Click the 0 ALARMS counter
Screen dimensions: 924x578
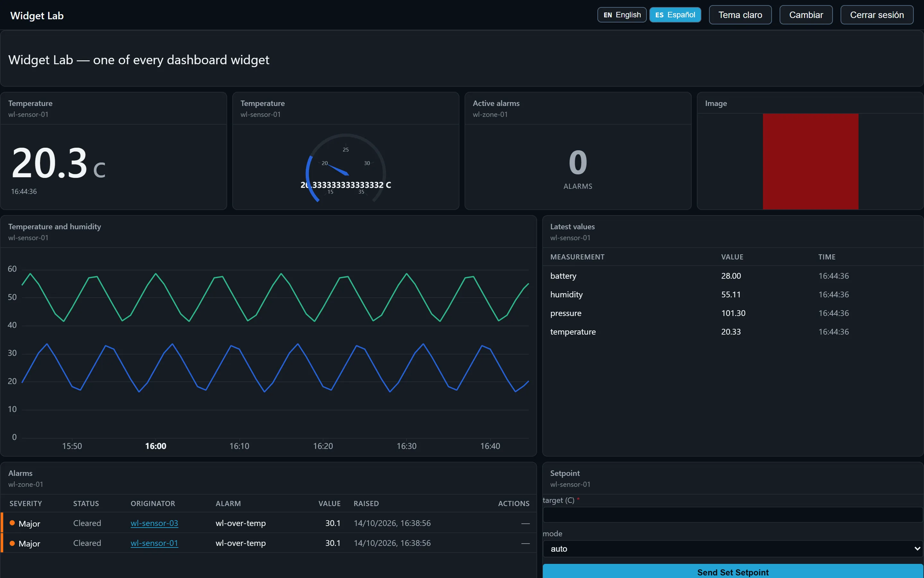click(578, 169)
